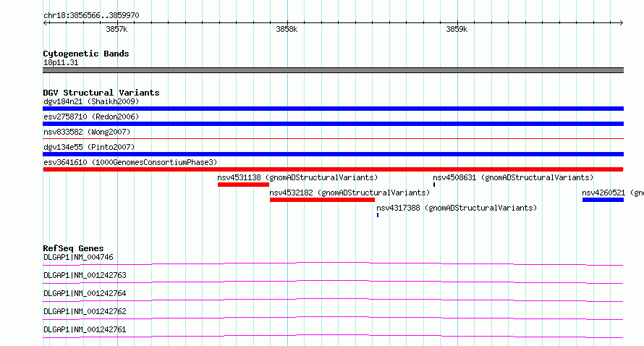Click the DLGAP1|NM_001242763 transcript label
This screenshot has height=346, width=644.
(85, 275)
